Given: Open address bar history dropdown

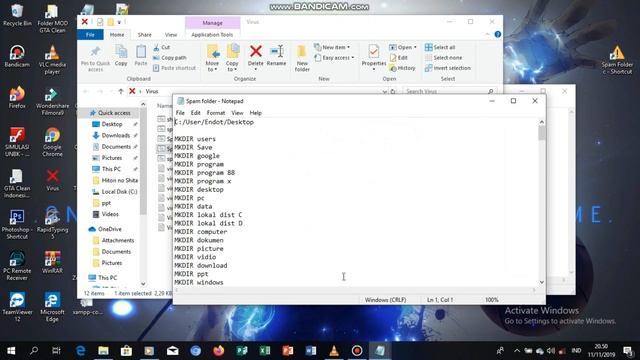Looking at the screenshot, I should (x=384, y=91).
